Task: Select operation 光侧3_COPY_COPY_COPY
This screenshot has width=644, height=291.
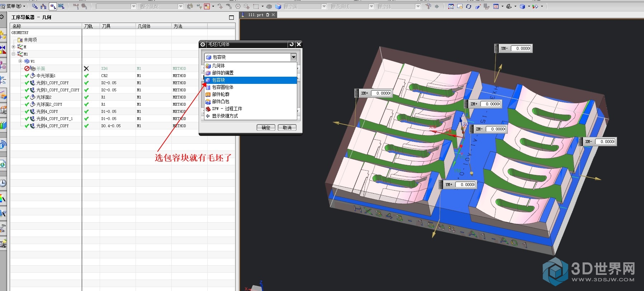Action: (58, 90)
